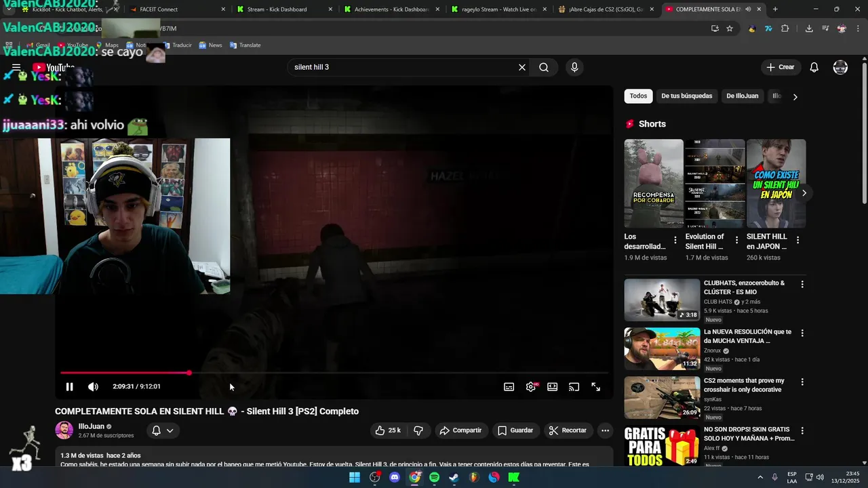Screen dimensions: 868x488
Task: Open options for SILENT HILL en JAPON Short
Action: click(797, 240)
